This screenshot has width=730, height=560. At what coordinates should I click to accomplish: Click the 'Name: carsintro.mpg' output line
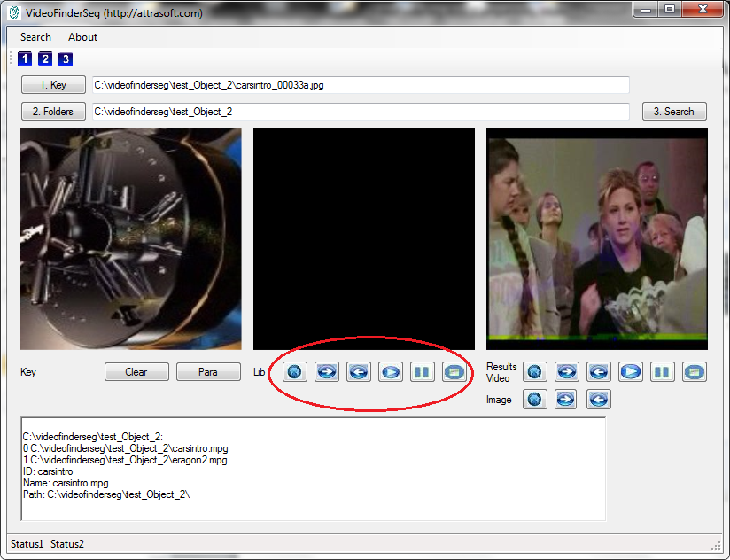(66, 483)
